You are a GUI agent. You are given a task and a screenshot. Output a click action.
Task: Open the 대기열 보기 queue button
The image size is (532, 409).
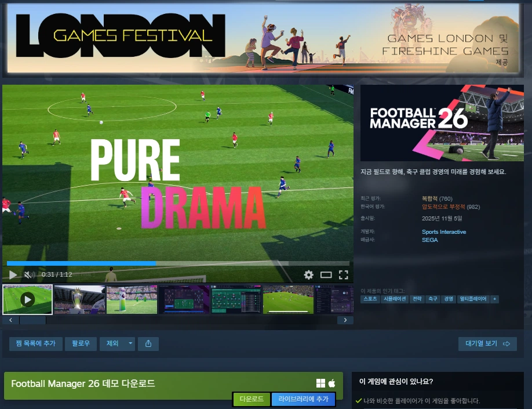click(487, 343)
